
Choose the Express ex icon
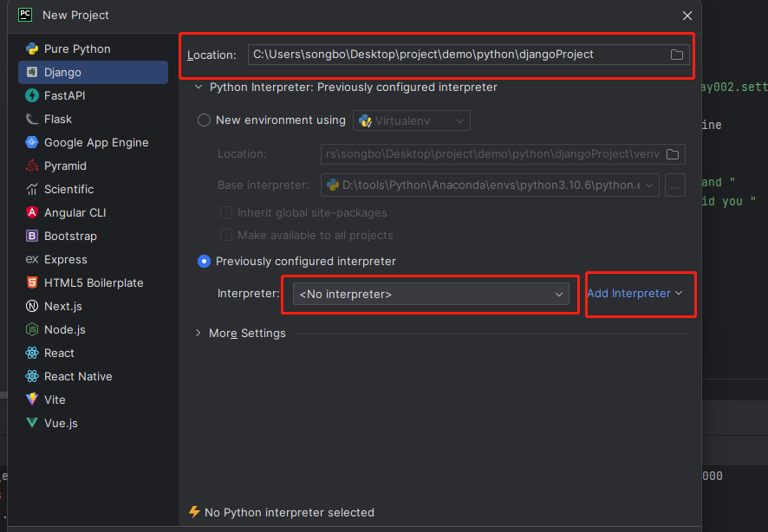(x=32, y=259)
